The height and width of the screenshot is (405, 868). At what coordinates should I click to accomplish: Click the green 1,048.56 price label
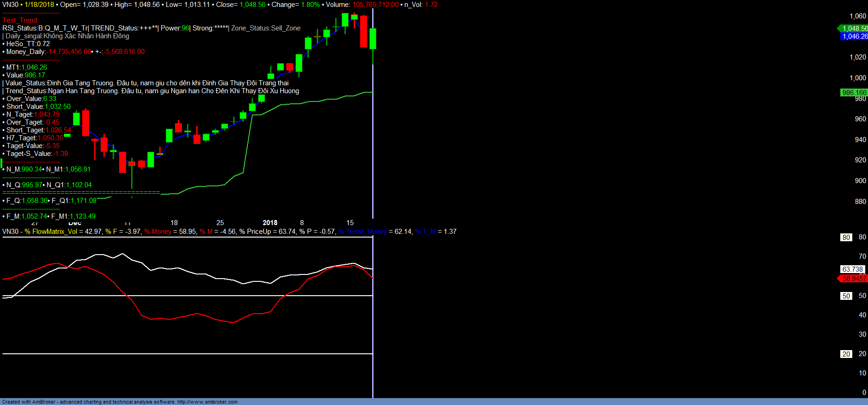(x=854, y=29)
